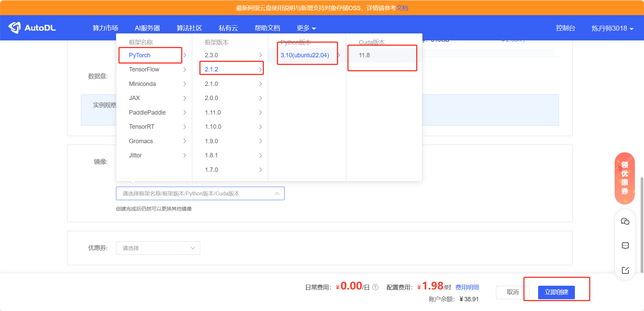Click the daily cost help question icon
This screenshot has width=644, height=311.
tap(375, 287)
